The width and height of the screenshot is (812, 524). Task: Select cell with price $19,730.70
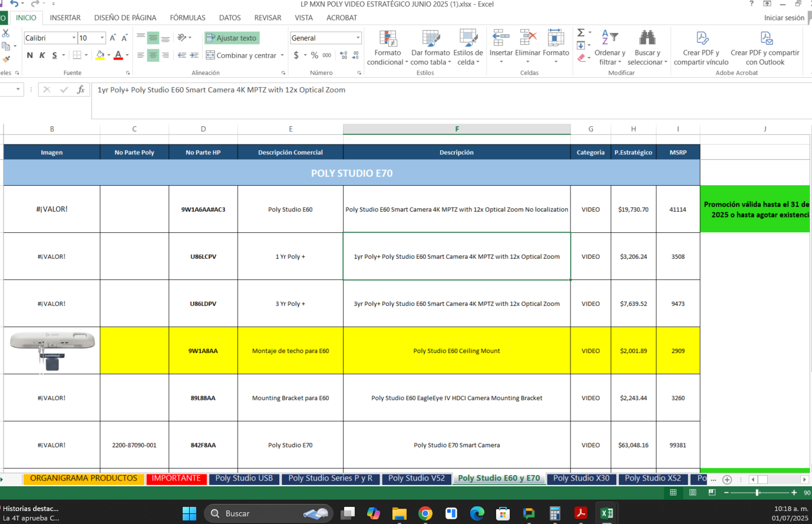coord(633,209)
